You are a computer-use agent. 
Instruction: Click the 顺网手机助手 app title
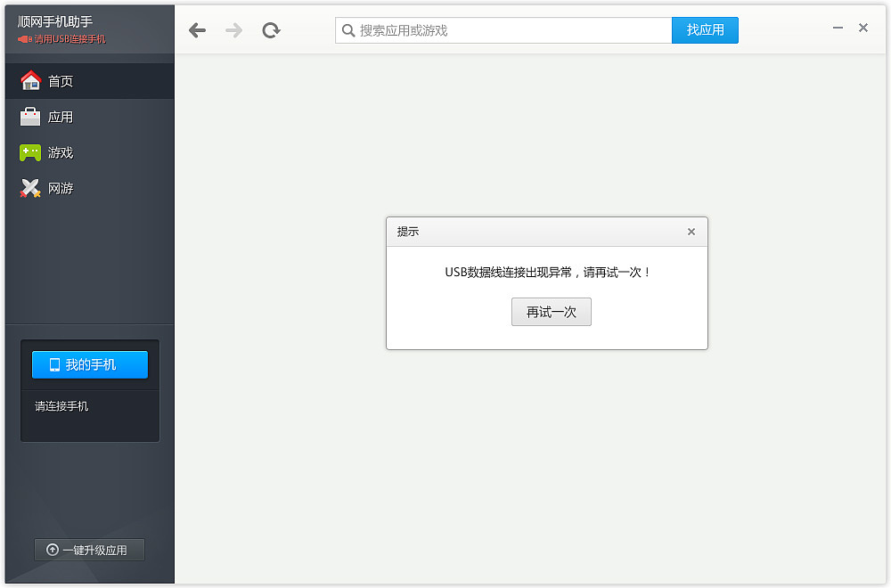pyautogui.click(x=62, y=20)
